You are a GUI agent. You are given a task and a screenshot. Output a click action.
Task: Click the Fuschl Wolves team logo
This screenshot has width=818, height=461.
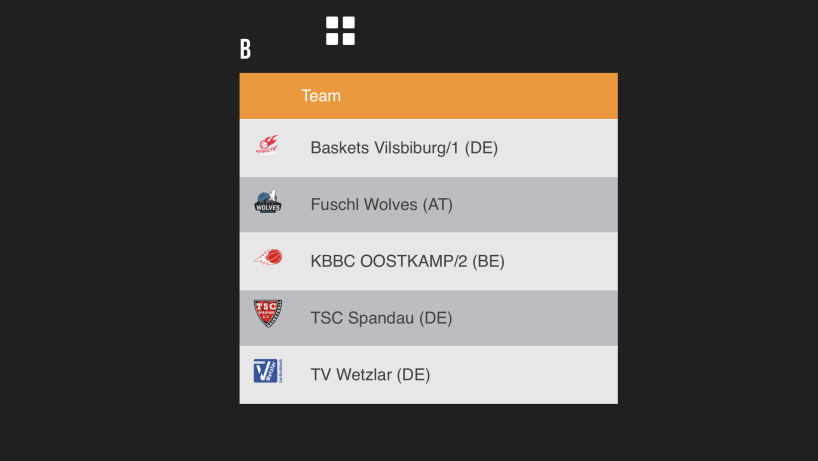[268, 201]
